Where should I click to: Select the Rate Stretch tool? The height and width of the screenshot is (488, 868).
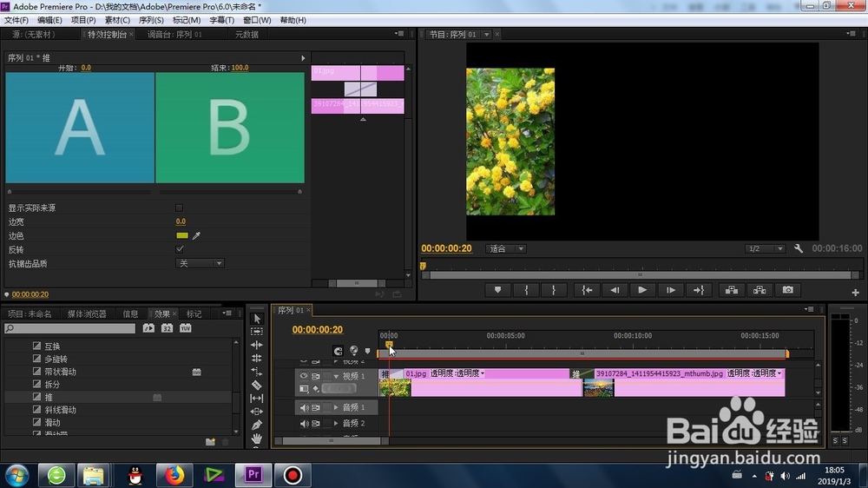point(257,371)
